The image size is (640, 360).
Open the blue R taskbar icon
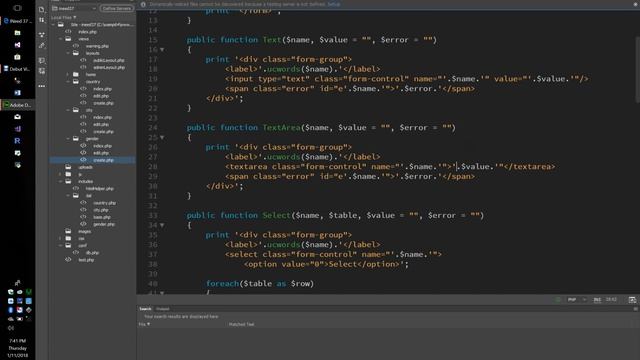17,141
